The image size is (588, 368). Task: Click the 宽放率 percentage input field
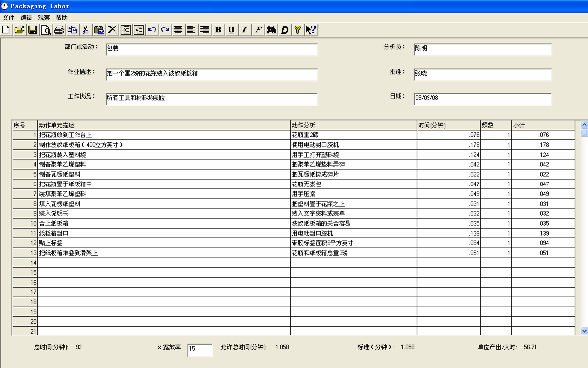tap(199, 349)
